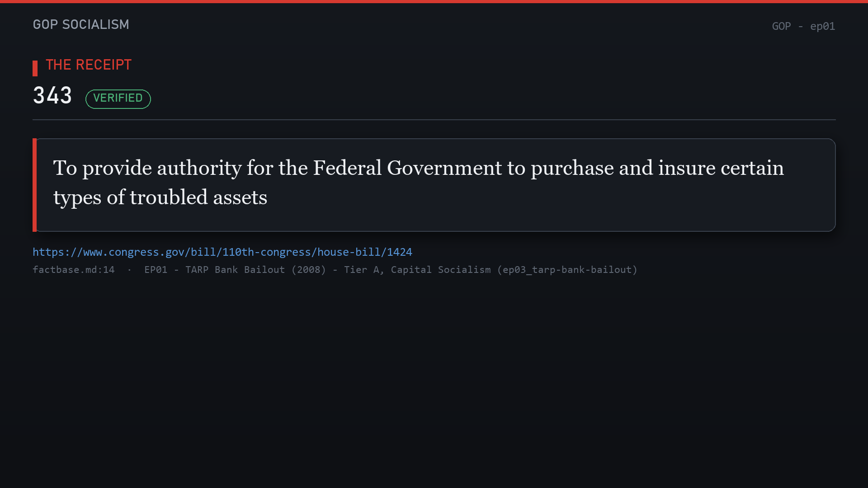Click the receipt number 343
868x488 pixels.
(x=52, y=95)
